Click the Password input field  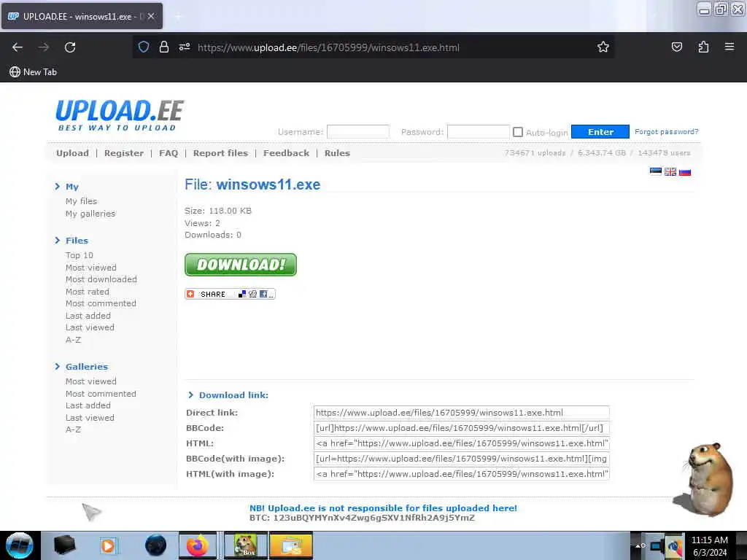point(479,132)
